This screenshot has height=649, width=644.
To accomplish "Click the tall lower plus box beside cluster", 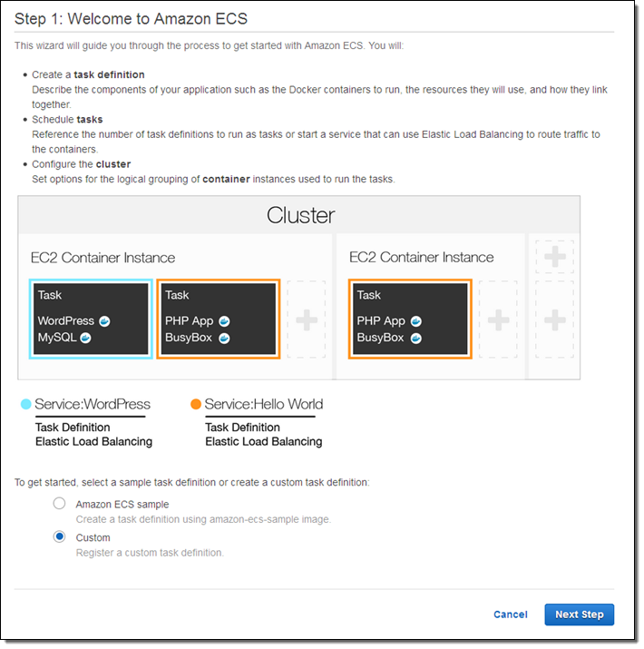I will pos(554,320).
